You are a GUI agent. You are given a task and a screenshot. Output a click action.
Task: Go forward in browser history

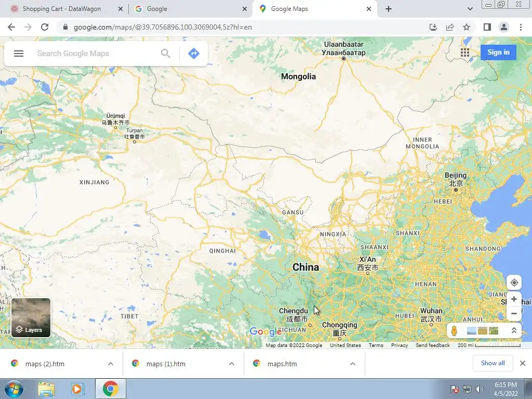click(28, 27)
